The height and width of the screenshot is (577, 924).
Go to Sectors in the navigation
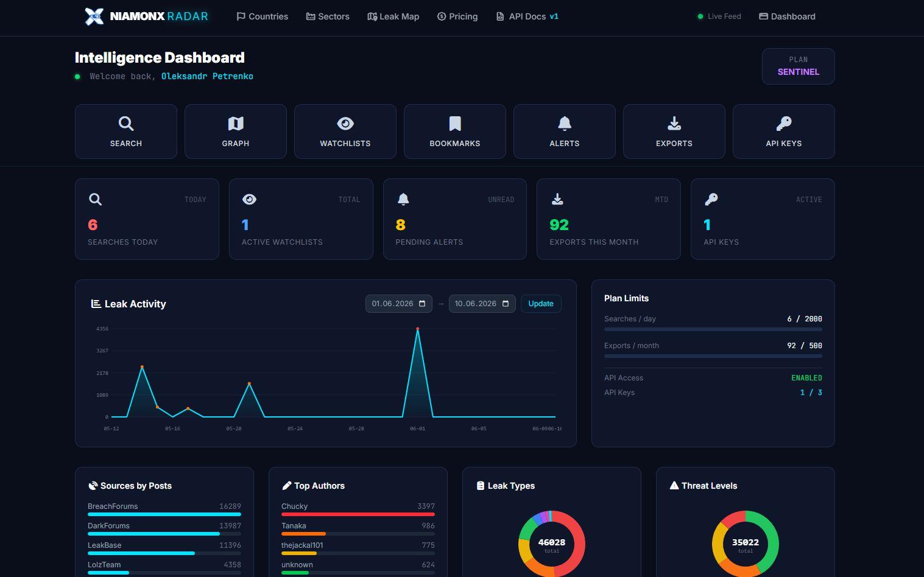click(x=328, y=16)
